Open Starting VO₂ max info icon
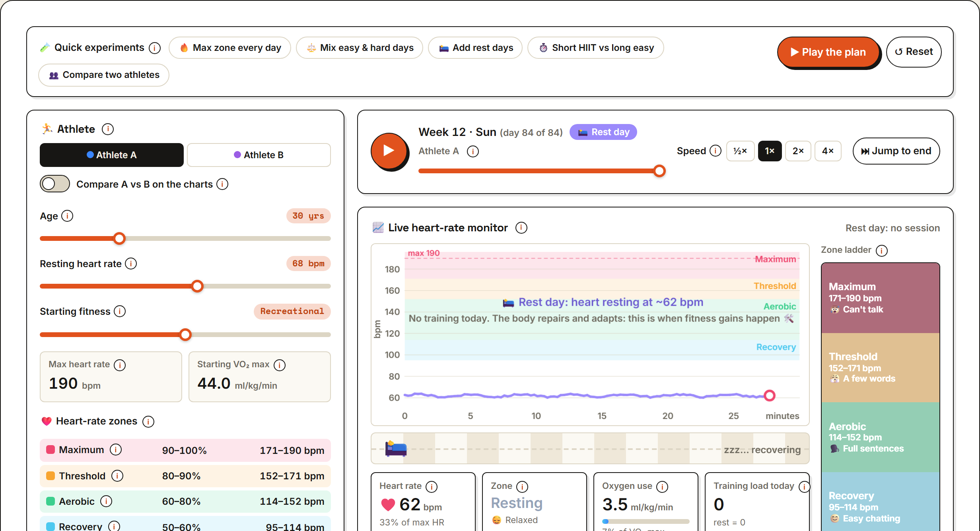 pos(280,365)
